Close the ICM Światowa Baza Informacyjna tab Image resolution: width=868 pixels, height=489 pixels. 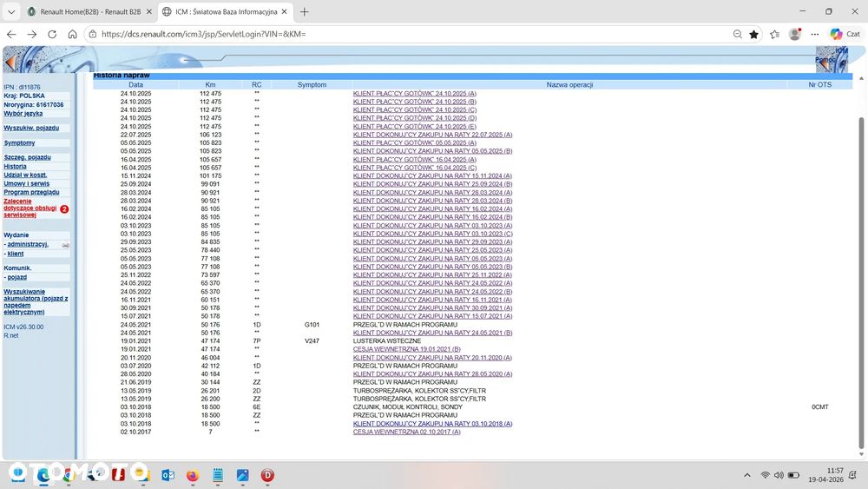click(284, 11)
